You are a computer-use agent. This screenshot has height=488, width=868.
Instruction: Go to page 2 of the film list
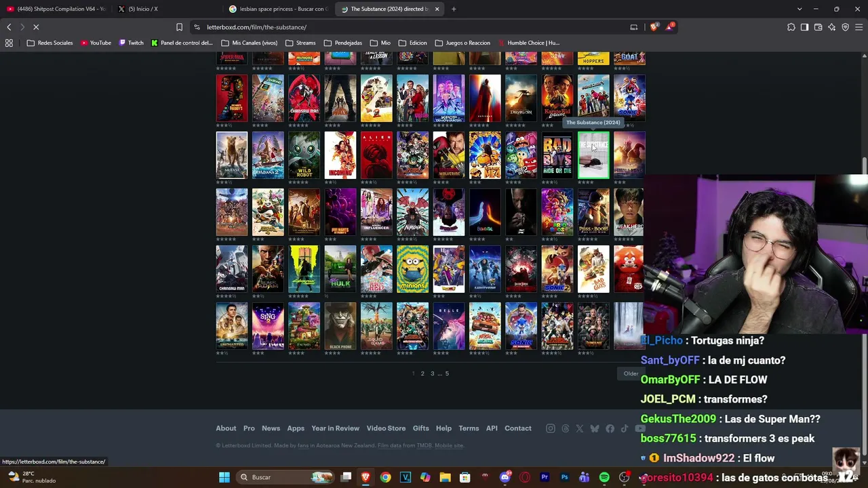pos(422,373)
